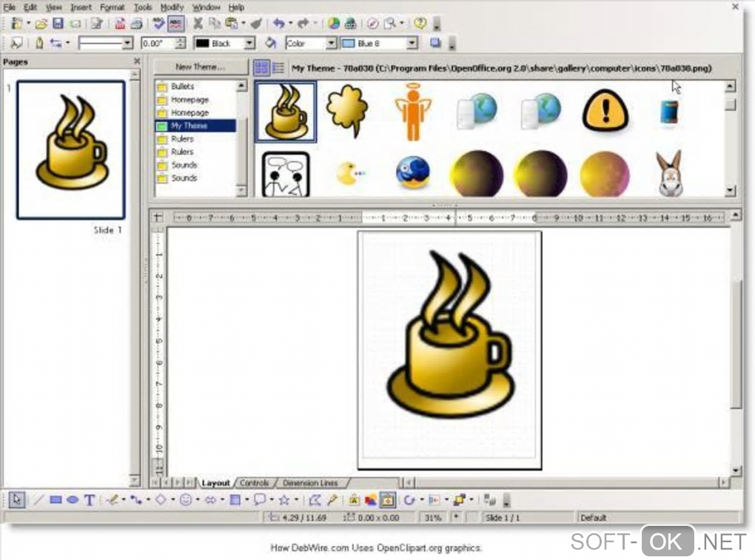
Task: Switch gallery to Detailed View
Action: pos(278,67)
